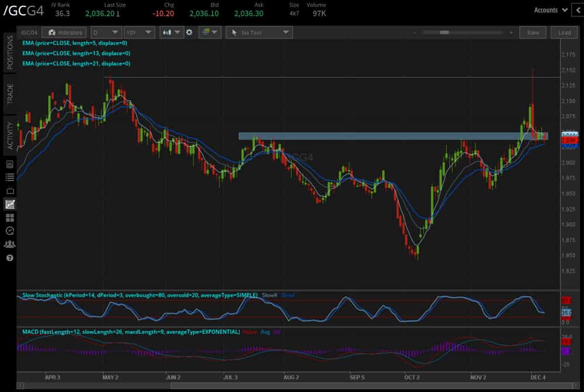Open chart settings gear icon

(189, 33)
